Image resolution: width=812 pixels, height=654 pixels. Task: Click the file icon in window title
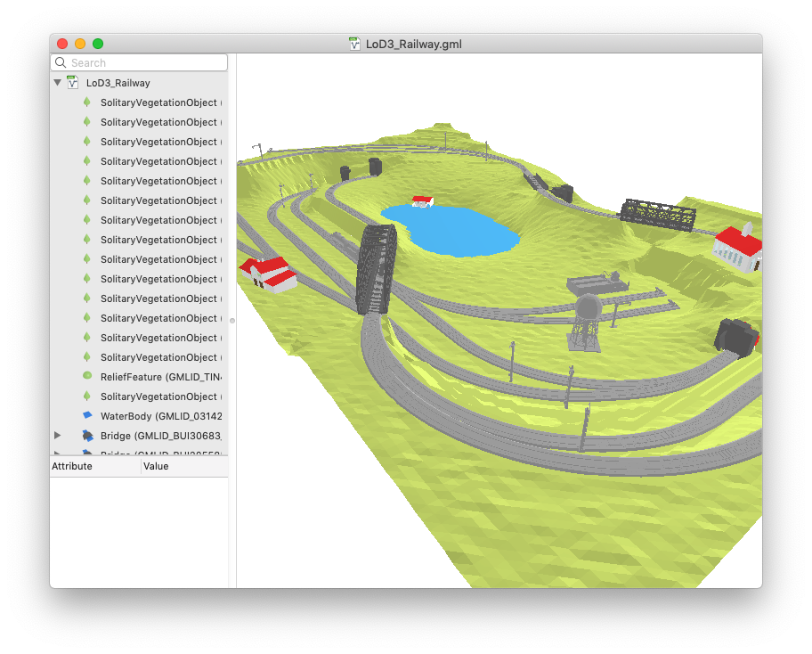[x=354, y=44]
